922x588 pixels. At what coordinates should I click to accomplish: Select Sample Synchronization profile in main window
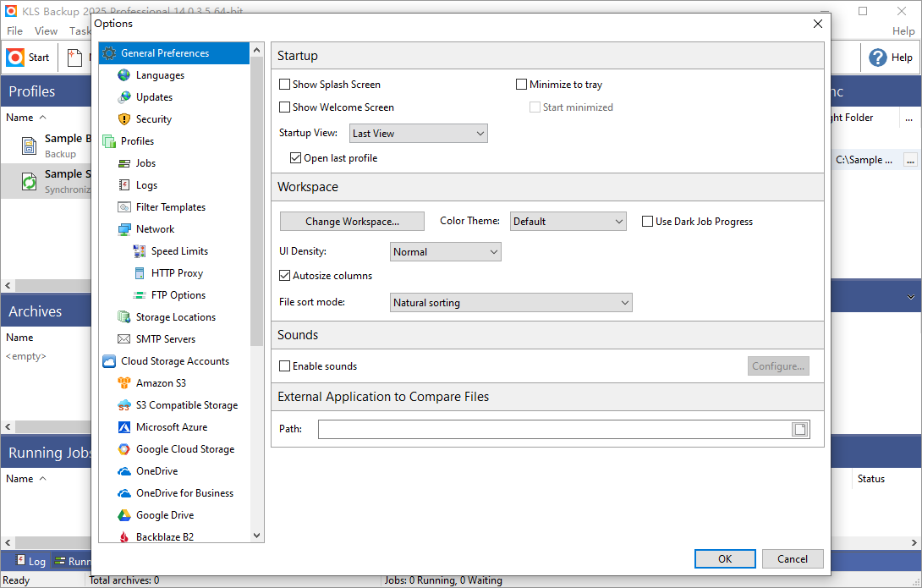47,181
